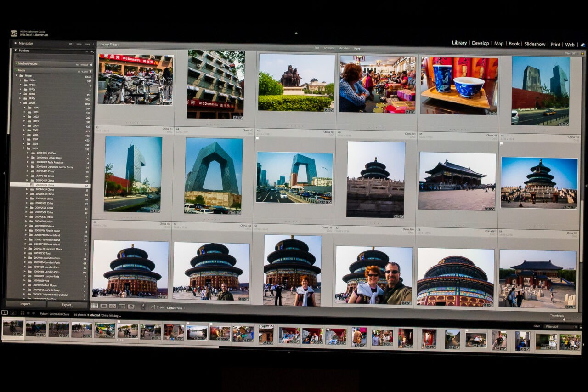Toggle the second monitor display button
Viewport: 588px width, 392px height.
click(13, 313)
